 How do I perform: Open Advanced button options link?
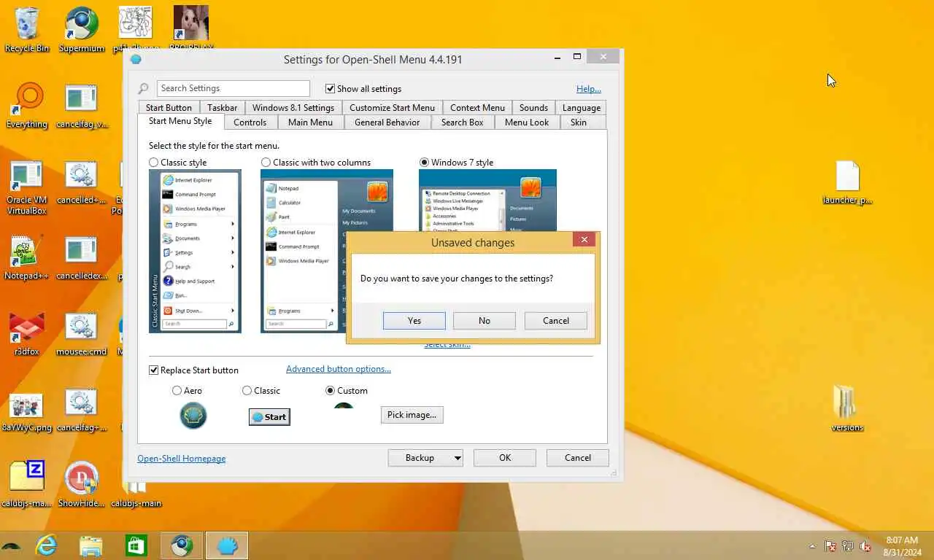(339, 369)
